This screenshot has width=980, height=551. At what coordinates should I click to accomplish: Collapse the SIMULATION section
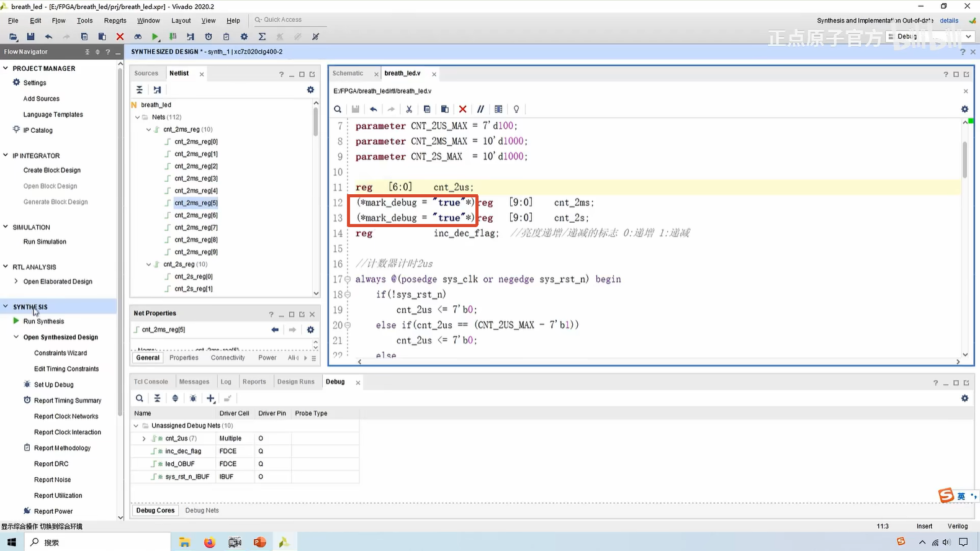click(x=6, y=227)
